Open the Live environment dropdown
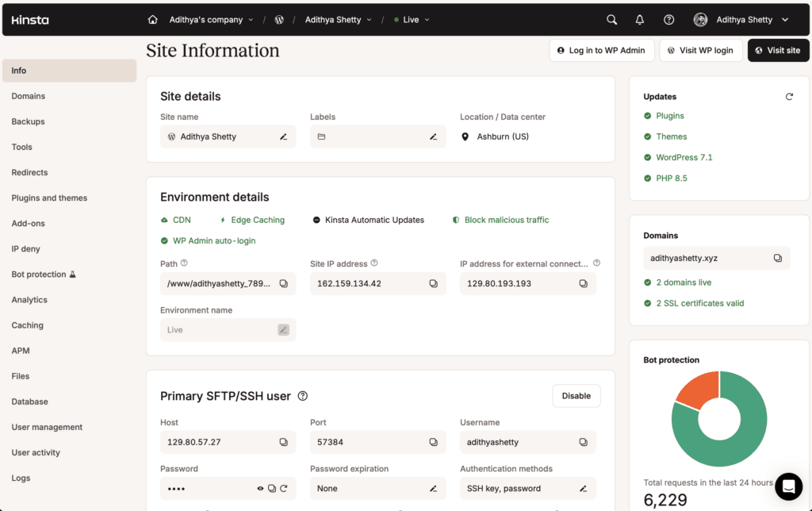Viewport: 812px width, 511px height. pos(412,20)
